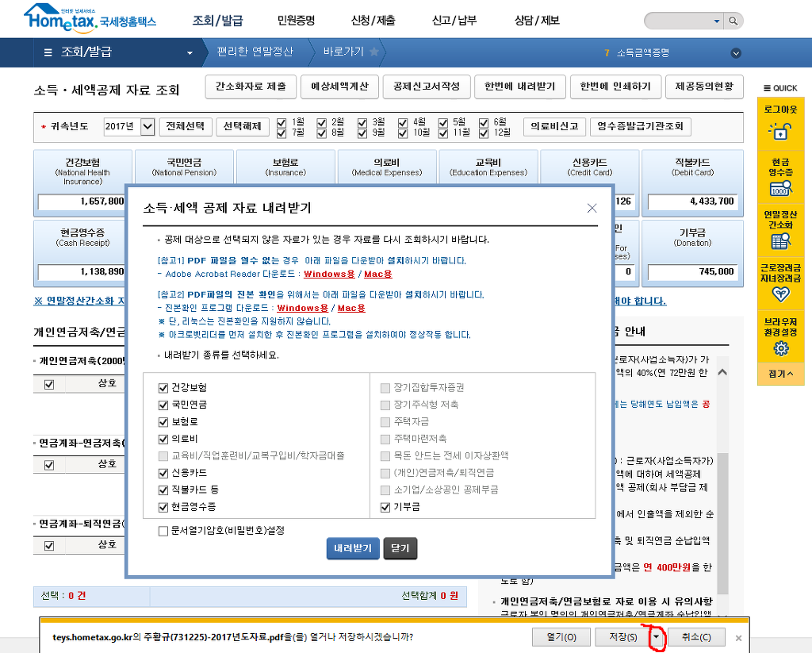
Task: Close the download dialog with X icon
Action: [592, 208]
